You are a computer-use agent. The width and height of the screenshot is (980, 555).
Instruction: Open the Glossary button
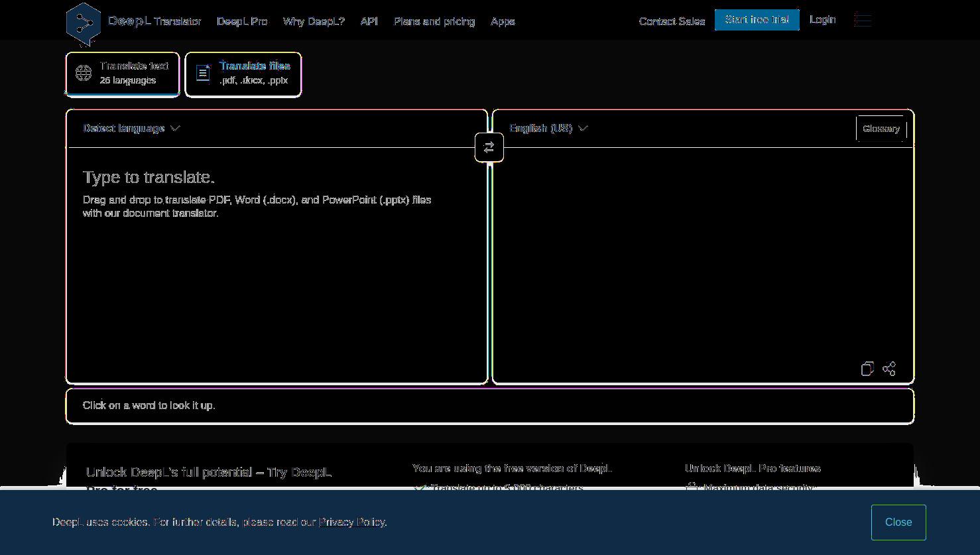(881, 129)
